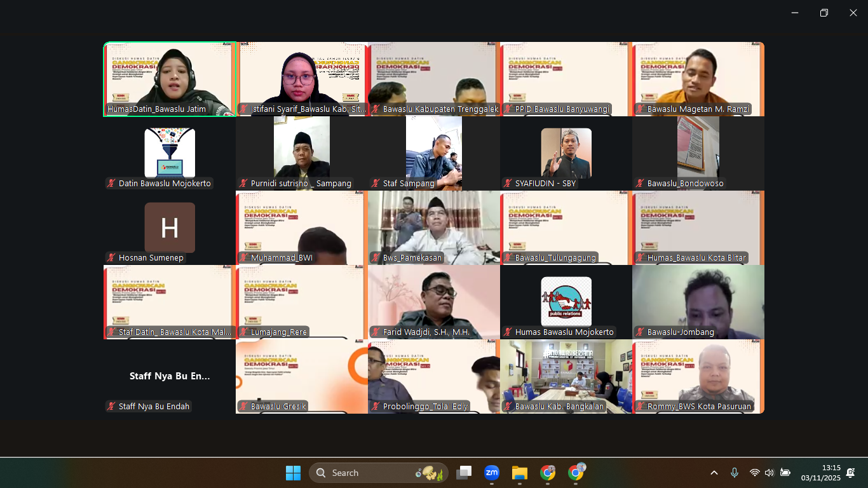Click muted mic icon on Bawaslu Gresik tile
Viewport: 868px width, 488px height.
(x=243, y=407)
